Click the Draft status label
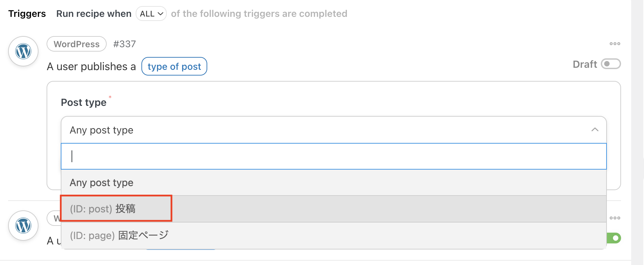Viewport: 644px width, 265px height. [585, 64]
